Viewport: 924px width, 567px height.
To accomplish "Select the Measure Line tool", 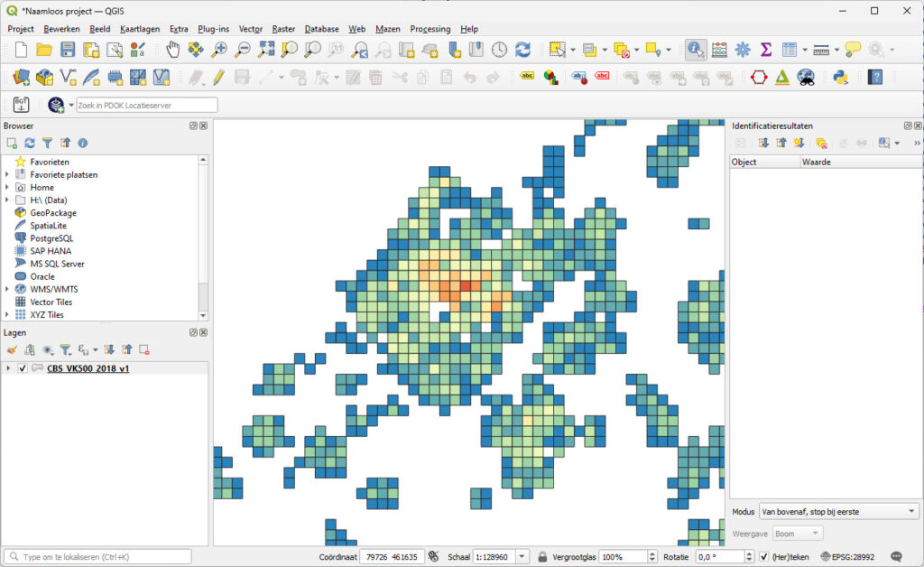I will click(819, 51).
